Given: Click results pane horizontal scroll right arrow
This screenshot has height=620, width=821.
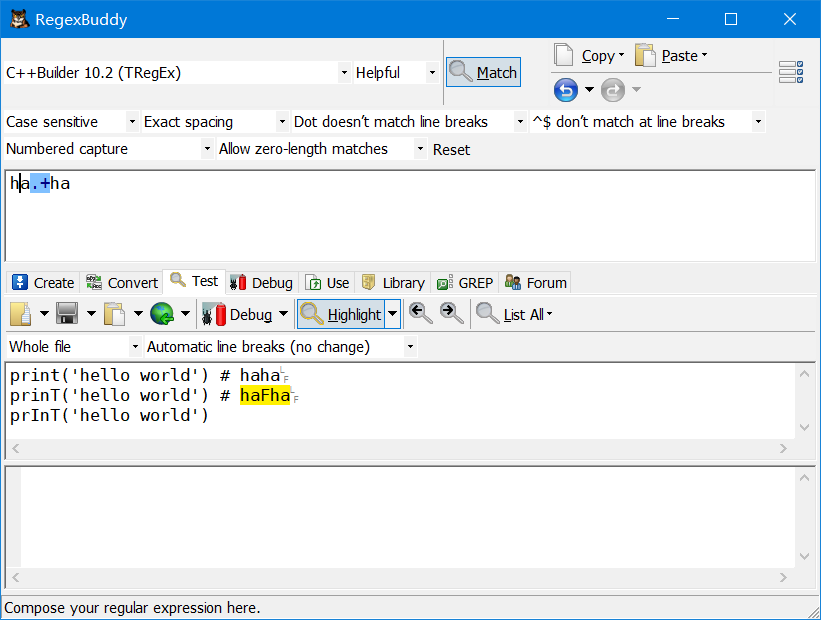Looking at the screenshot, I should (783, 578).
